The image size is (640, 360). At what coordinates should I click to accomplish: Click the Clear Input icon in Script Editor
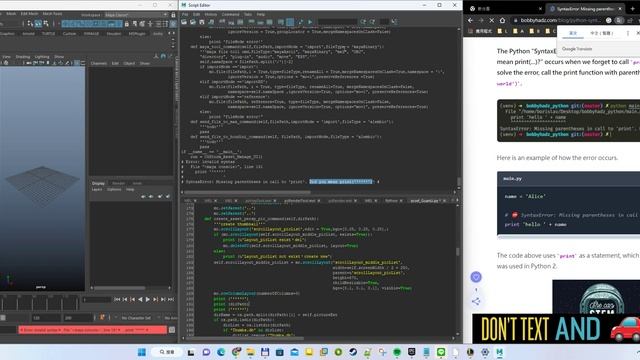pyautogui.click(x=231, y=22)
